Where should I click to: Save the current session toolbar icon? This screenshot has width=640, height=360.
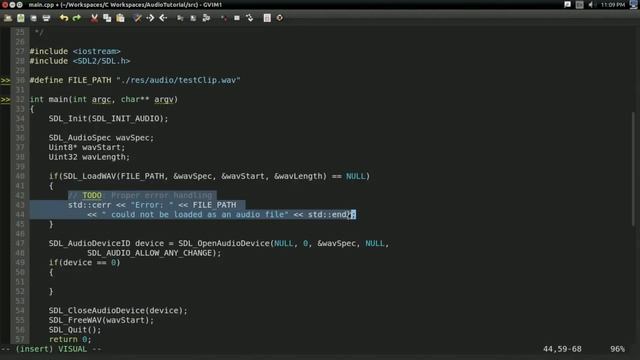[x=193, y=18]
